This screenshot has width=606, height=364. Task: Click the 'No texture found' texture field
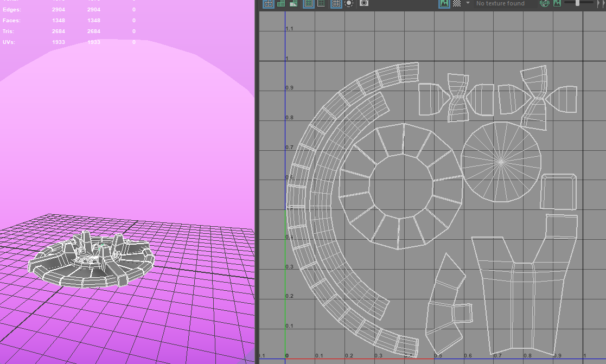click(x=505, y=3)
